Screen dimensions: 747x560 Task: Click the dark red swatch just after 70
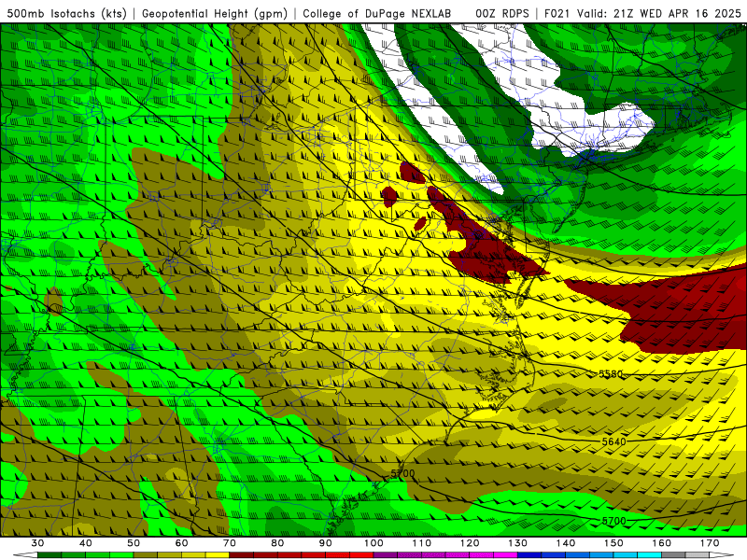click(x=242, y=554)
